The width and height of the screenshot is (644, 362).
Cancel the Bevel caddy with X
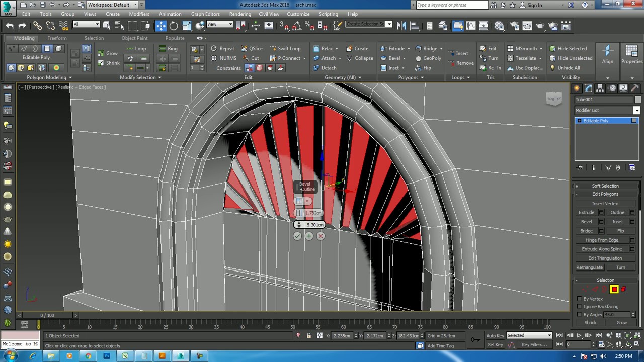(x=320, y=236)
